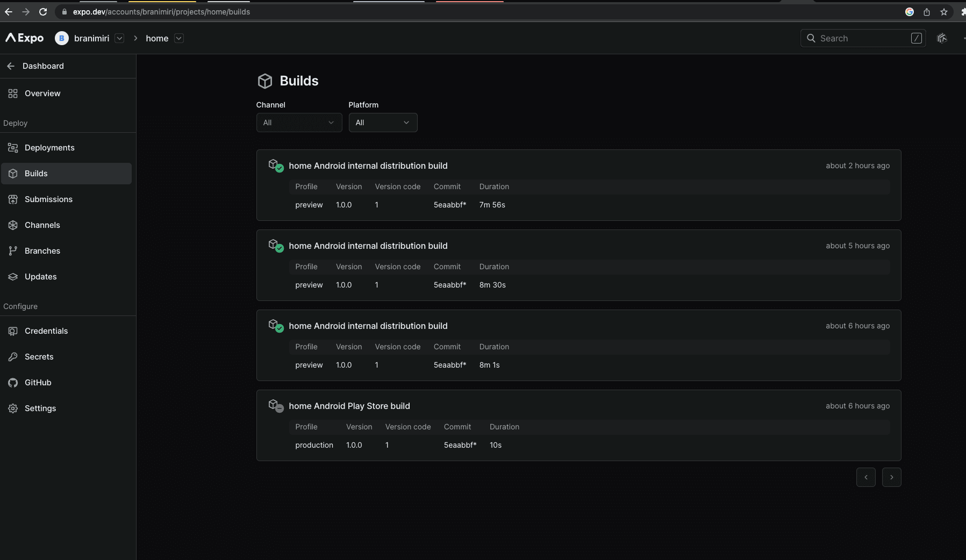The image size is (966, 560).
Task: Click the Secrets key icon
Action: pyautogui.click(x=13, y=357)
